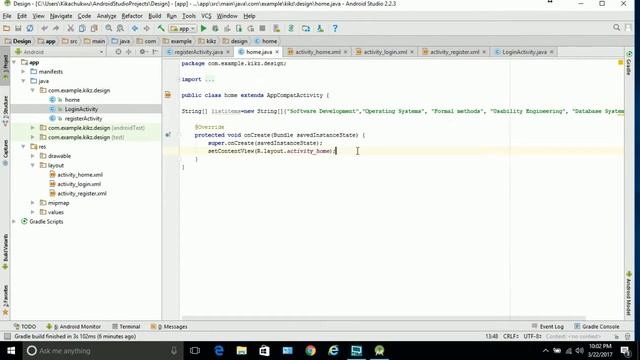Open the TODO tool window
This screenshot has width=640, height=360.
(25, 327)
